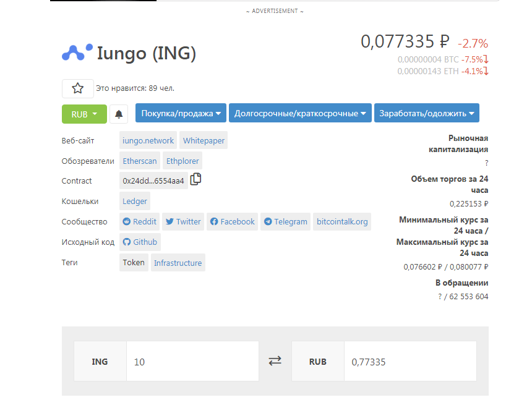Click 0,00000004 BTC price value
This screenshot has height=400, width=532.
tap(428, 59)
